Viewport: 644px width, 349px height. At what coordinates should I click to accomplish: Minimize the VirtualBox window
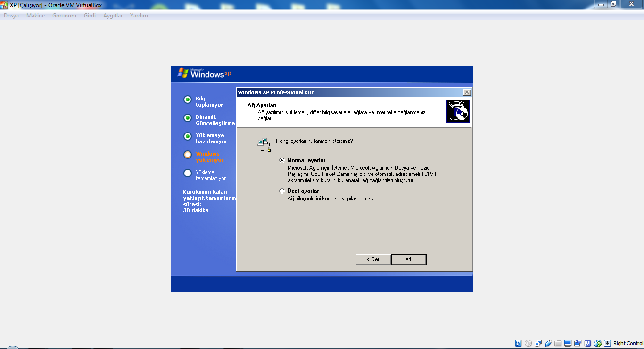(601, 4)
